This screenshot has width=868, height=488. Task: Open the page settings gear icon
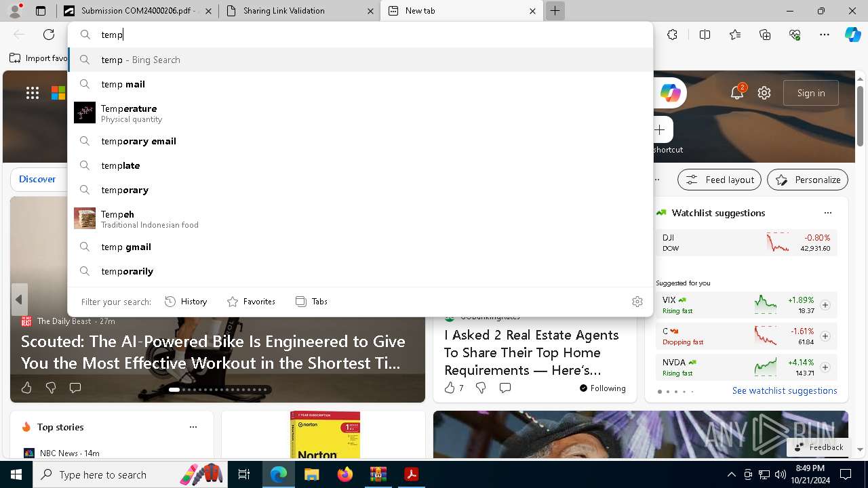pos(764,93)
